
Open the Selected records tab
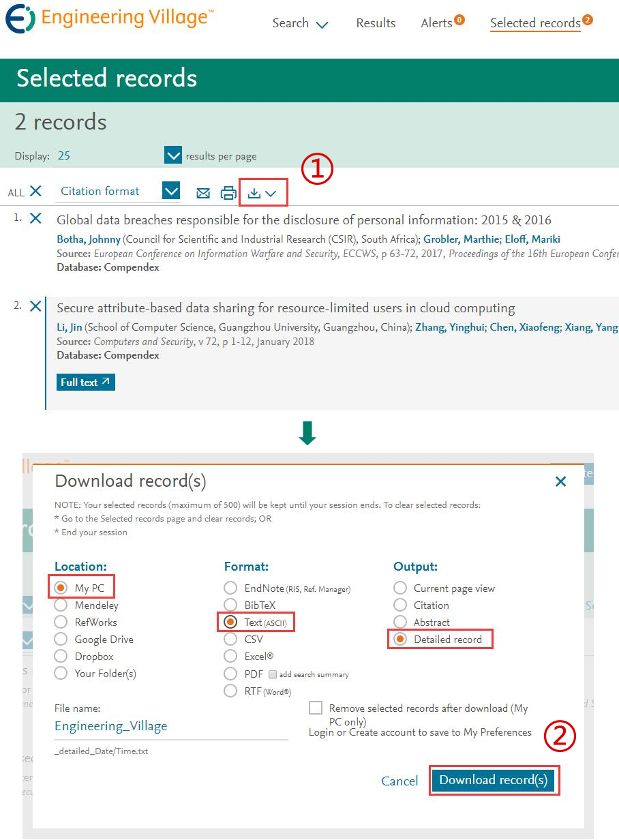(x=535, y=23)
